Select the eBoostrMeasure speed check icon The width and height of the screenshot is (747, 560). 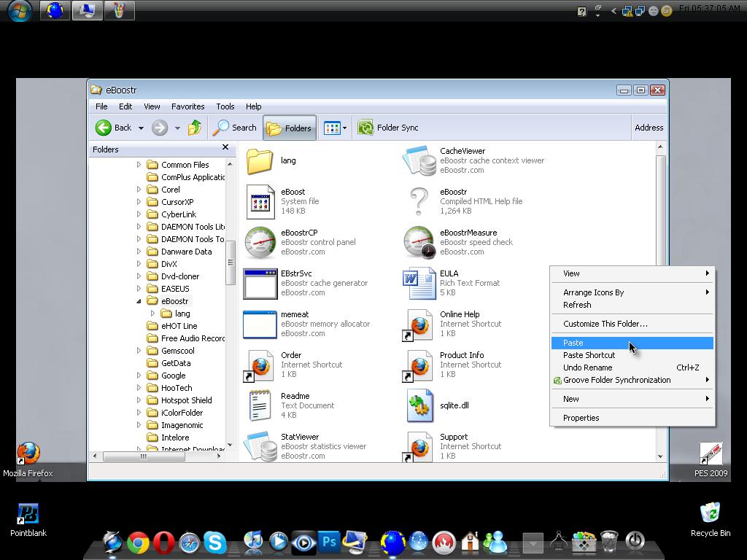(419, 242)
